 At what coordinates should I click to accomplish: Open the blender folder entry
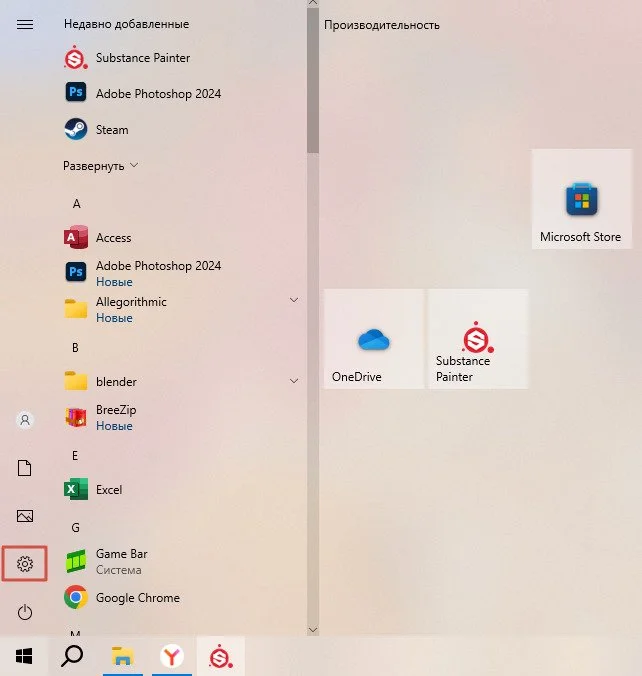click(x=100, y=382)
